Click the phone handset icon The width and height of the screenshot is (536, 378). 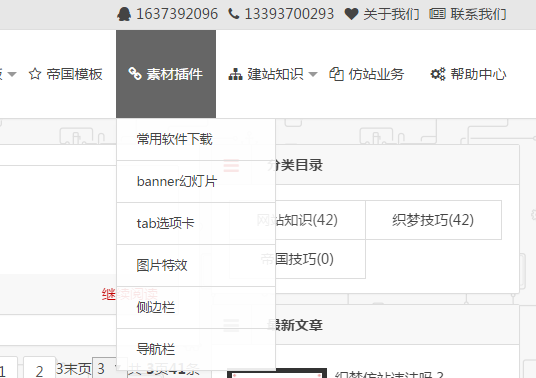(x=234, y=14)
